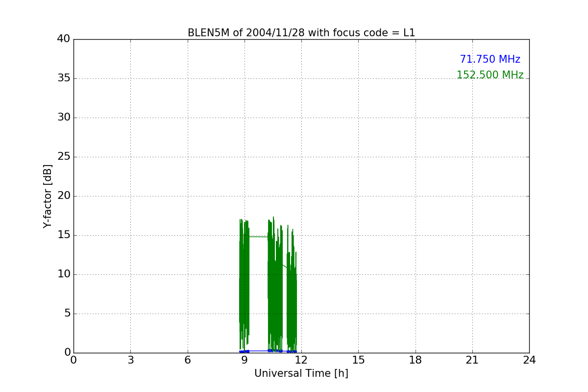The height and width of the screenshot is (392, 588).
Task: Click y-axis tick label 30
Action: click(64, 118)
